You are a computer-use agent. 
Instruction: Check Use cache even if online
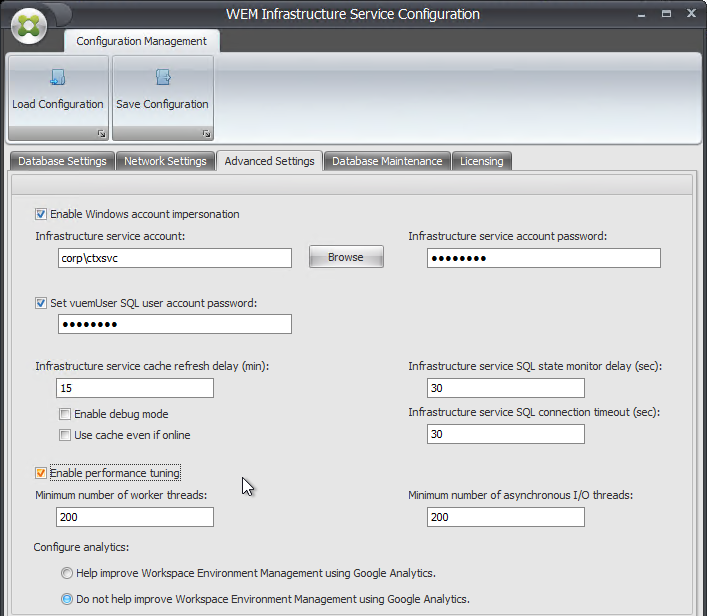click(65, 435)
